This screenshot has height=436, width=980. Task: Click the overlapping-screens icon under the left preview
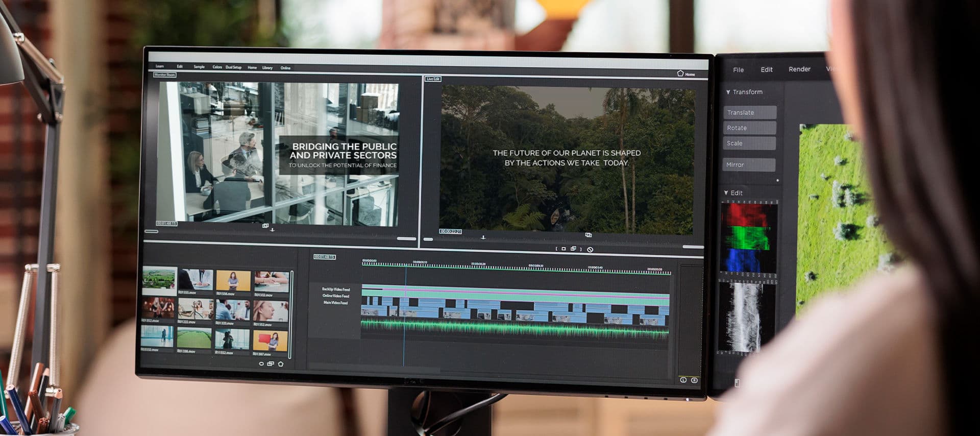point(265,225)
